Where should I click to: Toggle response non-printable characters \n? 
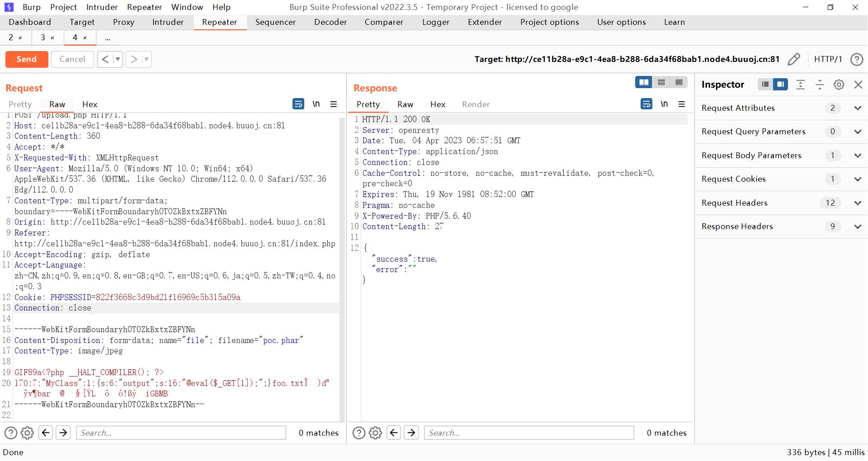[664, 104]
